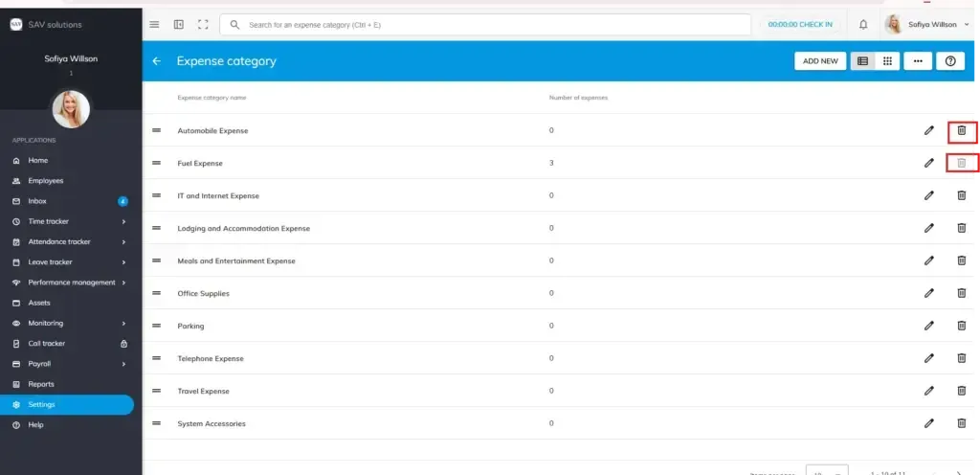Viewport: 980px width, 475px height.
Task: Edit the Automobile Expense category
Action: (929, 130)
